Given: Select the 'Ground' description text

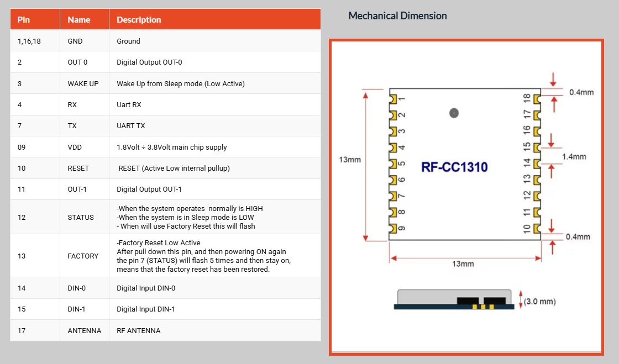Looking at the screenshot, I should coord(128,41).
